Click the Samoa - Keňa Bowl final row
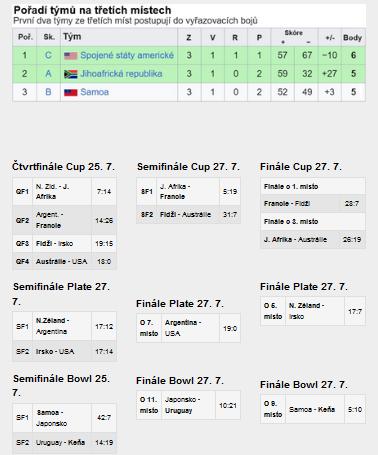The image size is (378, 455). point(313,409)
